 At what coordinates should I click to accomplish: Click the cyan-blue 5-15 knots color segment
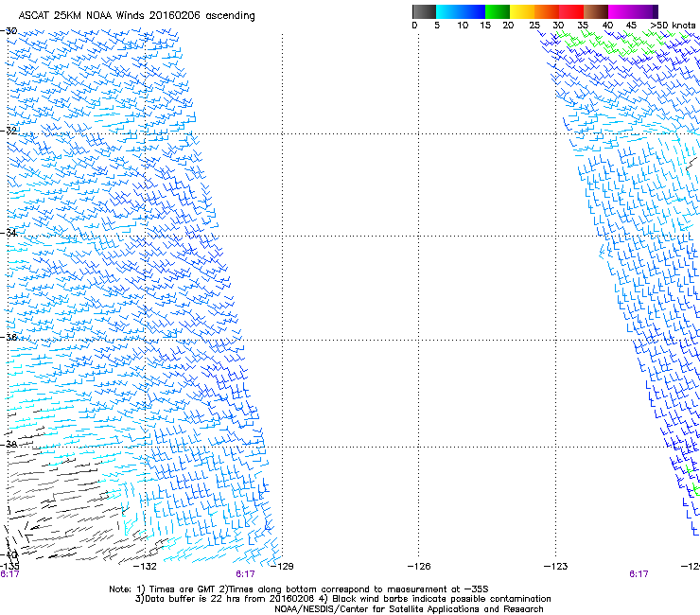coord(461,11)
